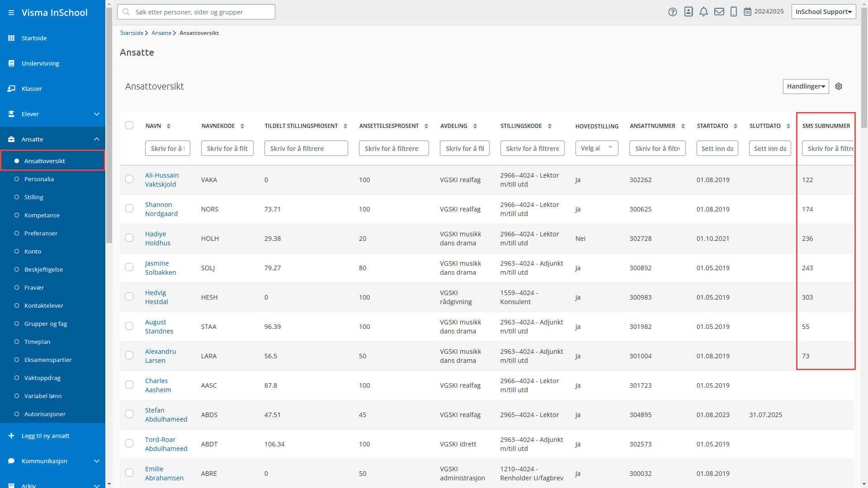Click the Startside grid icon in sidebar

coord(11,38)
